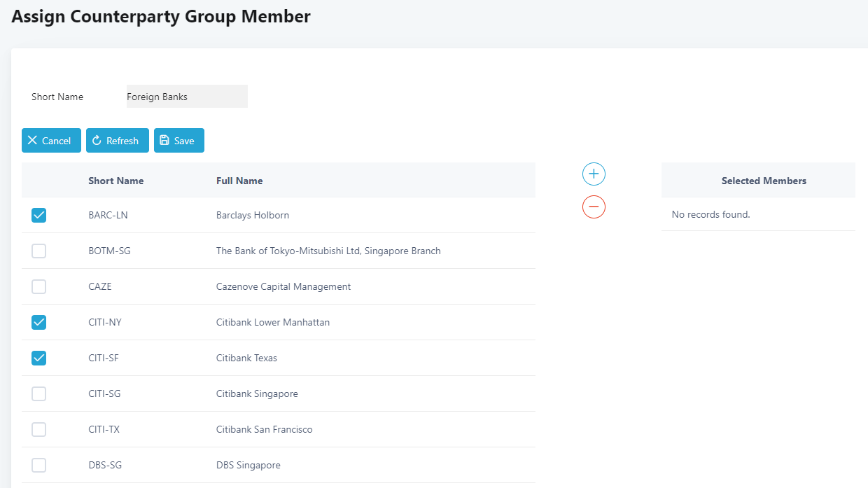Deselect the CITI-NY checkbox
Image resolution: width=868 pixels, height=488 pixels.
coord(39,322)
